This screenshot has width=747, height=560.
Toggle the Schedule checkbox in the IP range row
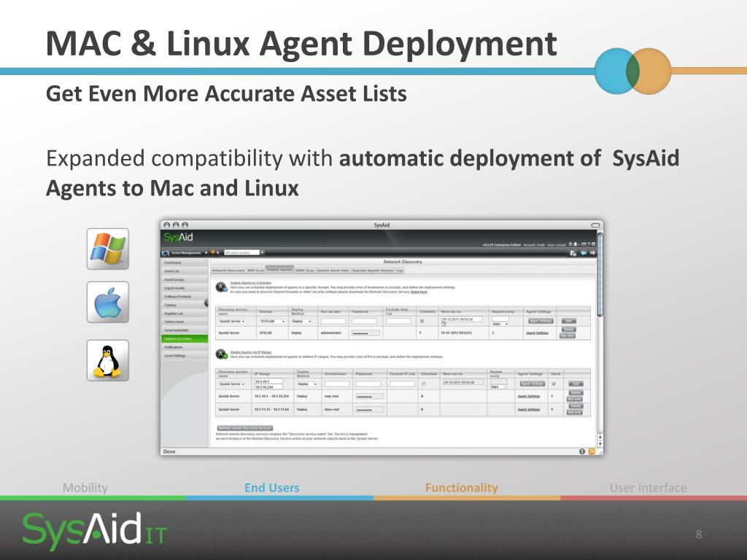[423, 384]
